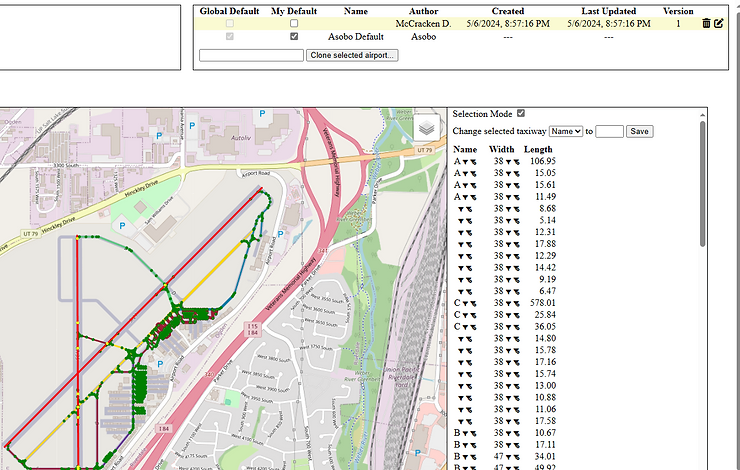Select the Asobo Default airport name
The image size is (740, 470).
point(356,36)
